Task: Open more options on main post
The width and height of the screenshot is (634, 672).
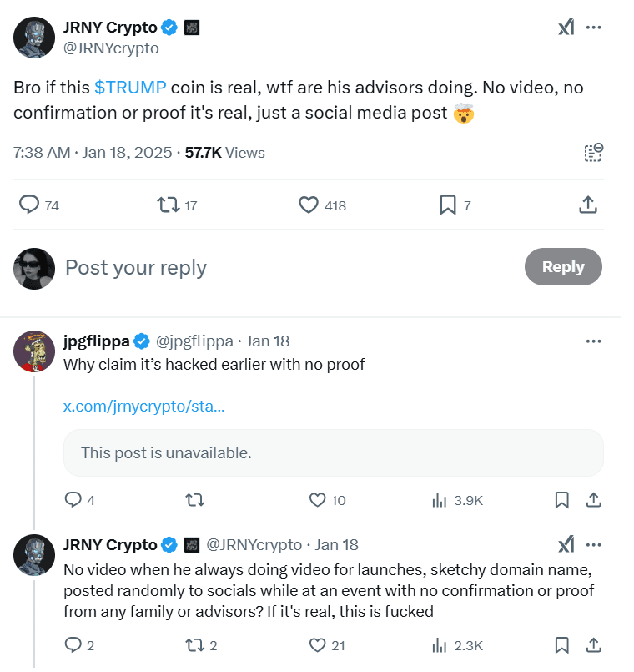Action: [594, 28]
